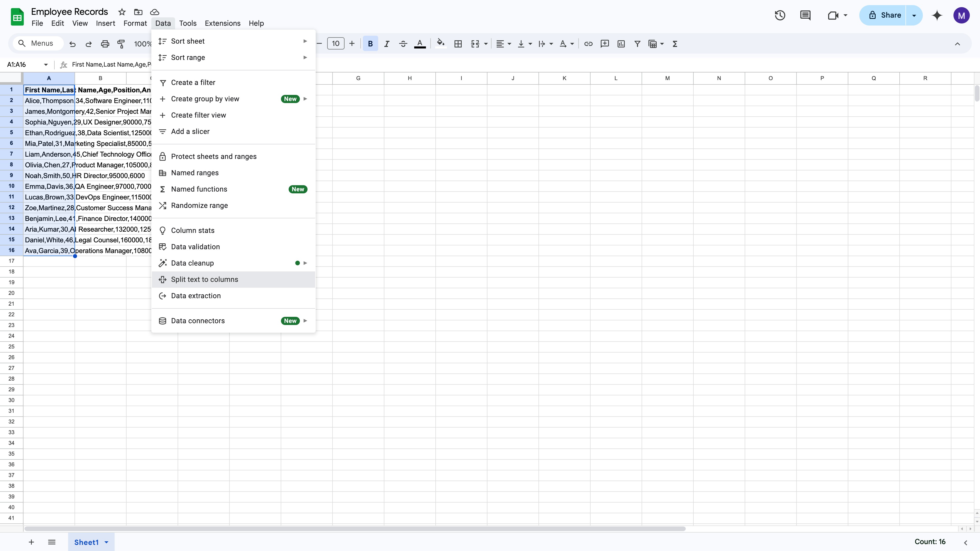Open the All sheets list icon
Screen dimensions: 980x551
coord(52,542)
